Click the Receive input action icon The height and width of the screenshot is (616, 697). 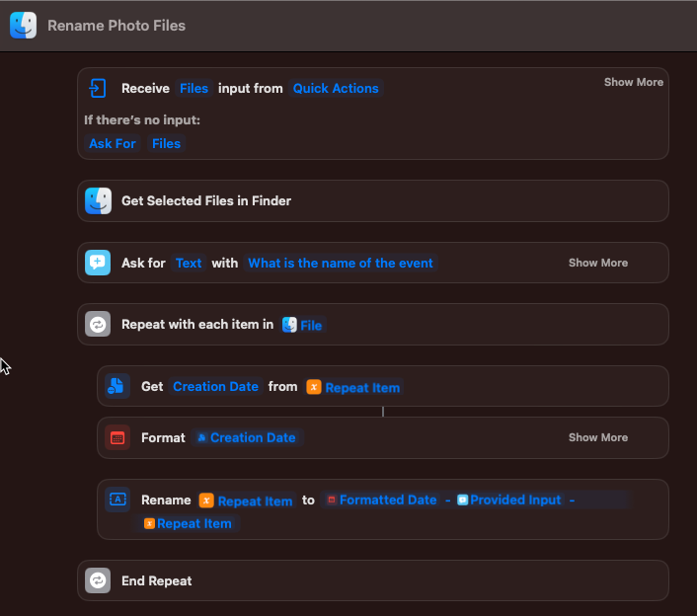pos(98,88)
